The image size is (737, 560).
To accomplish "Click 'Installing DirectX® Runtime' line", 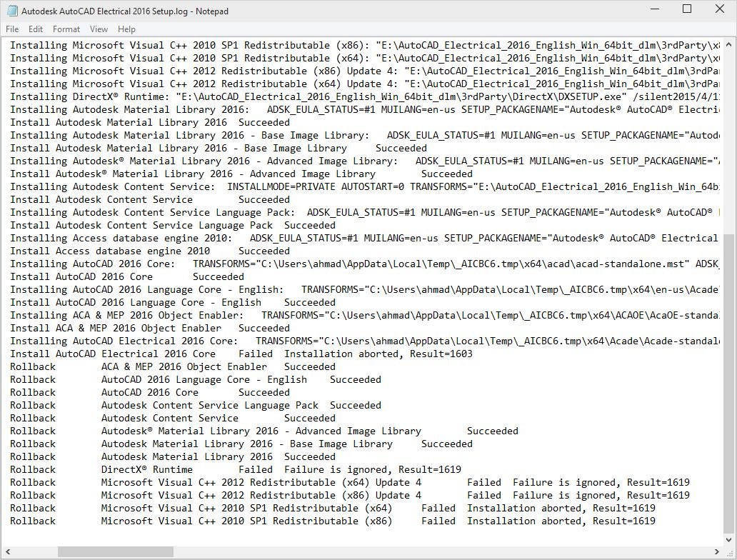I will (x=365, y=97).
